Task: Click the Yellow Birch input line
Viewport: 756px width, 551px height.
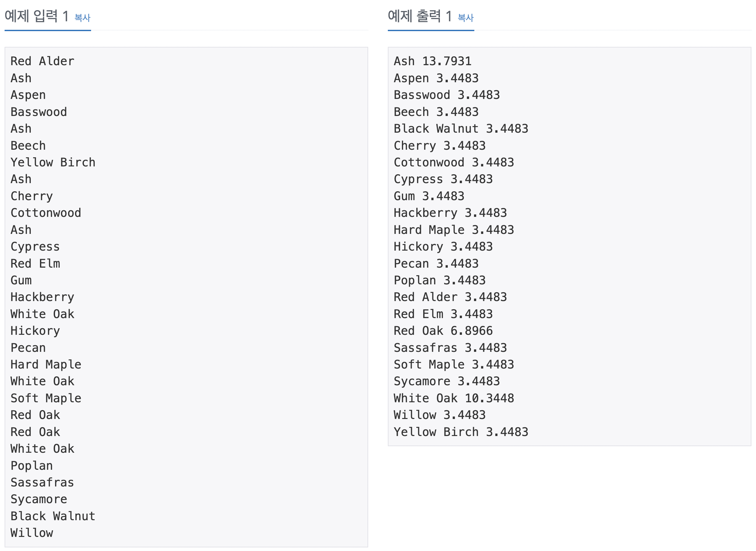Action: [x=53, y=162]
